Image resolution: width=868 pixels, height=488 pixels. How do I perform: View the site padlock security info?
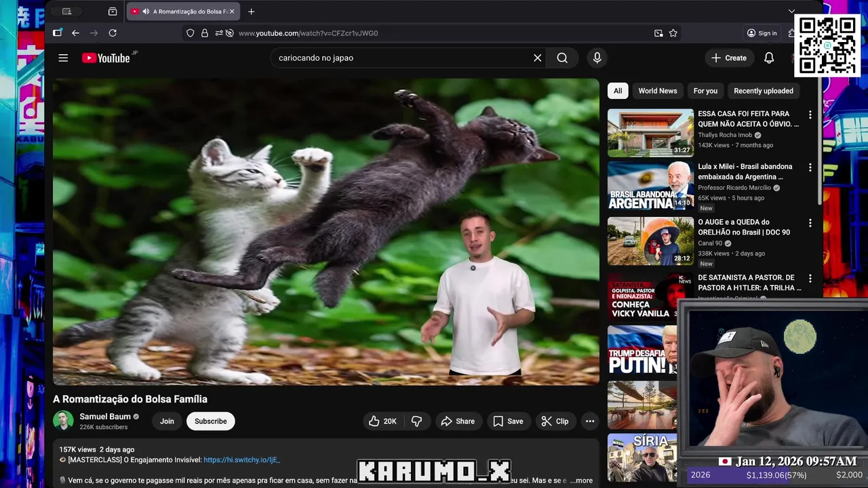pyautogui.click(x=205, y=33)
